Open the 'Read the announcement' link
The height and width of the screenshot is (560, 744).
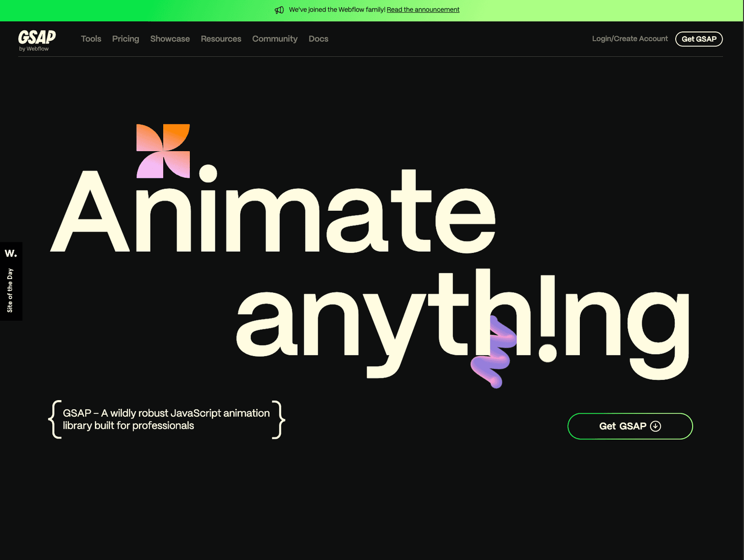point(423,10)
